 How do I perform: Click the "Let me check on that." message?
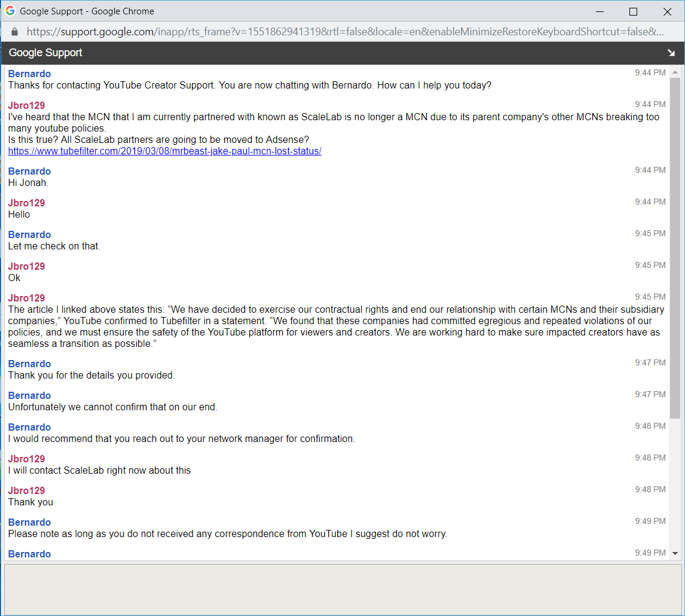54,246
